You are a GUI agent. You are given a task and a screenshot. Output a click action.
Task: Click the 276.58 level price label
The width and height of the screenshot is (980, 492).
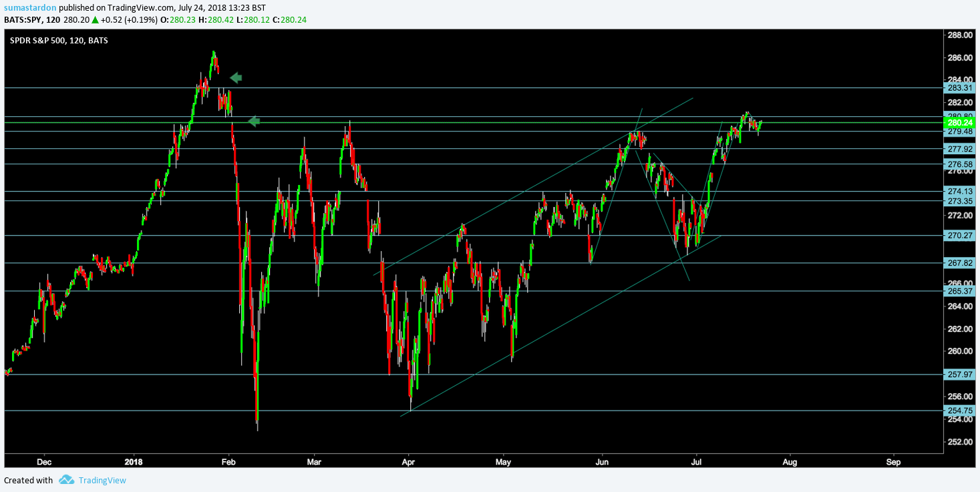[x=959, y=164]
